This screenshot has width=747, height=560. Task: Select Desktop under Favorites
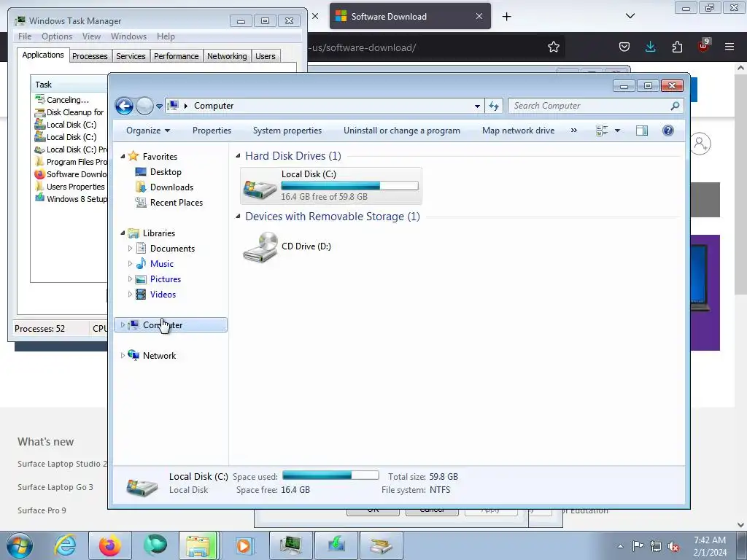click(x=166, y=172)
